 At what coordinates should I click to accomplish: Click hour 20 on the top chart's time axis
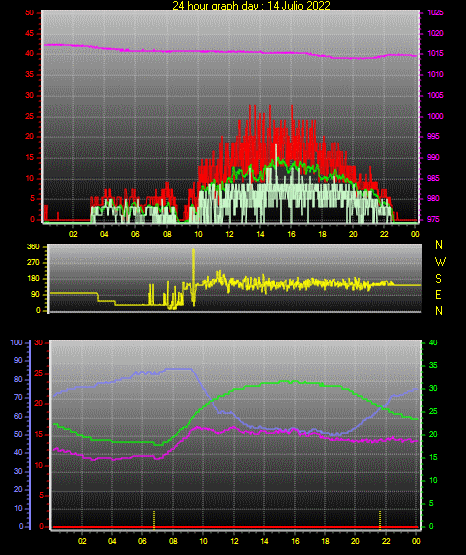(x=353, y=234)
